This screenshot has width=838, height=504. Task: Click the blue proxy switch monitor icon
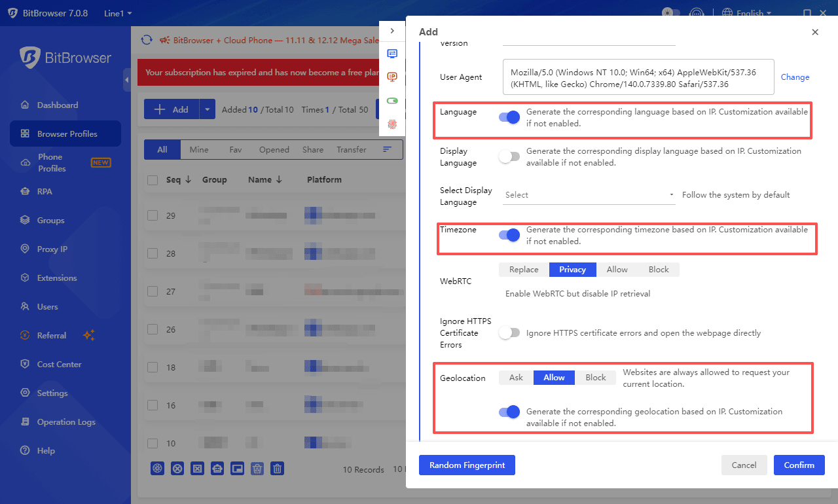[392, 54]
